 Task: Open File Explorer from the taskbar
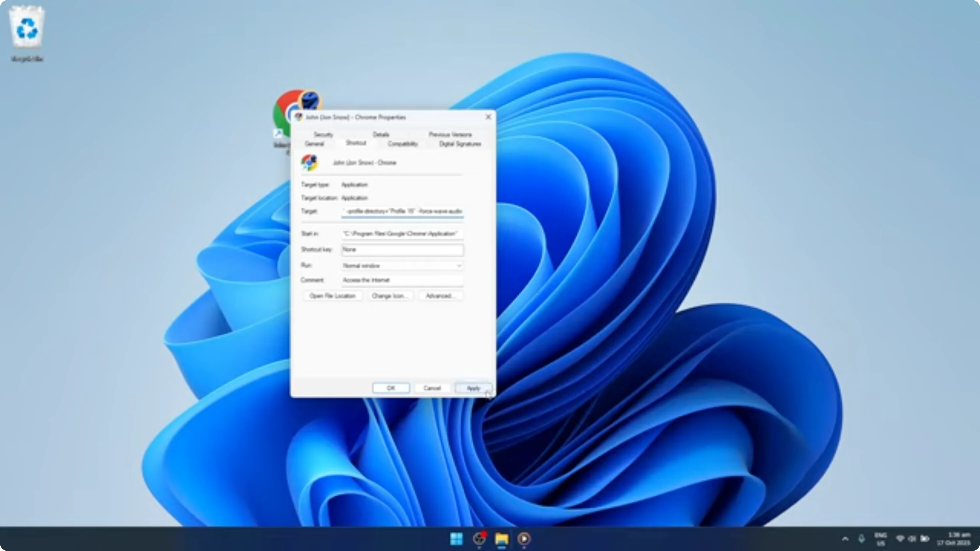click(501, 539)
